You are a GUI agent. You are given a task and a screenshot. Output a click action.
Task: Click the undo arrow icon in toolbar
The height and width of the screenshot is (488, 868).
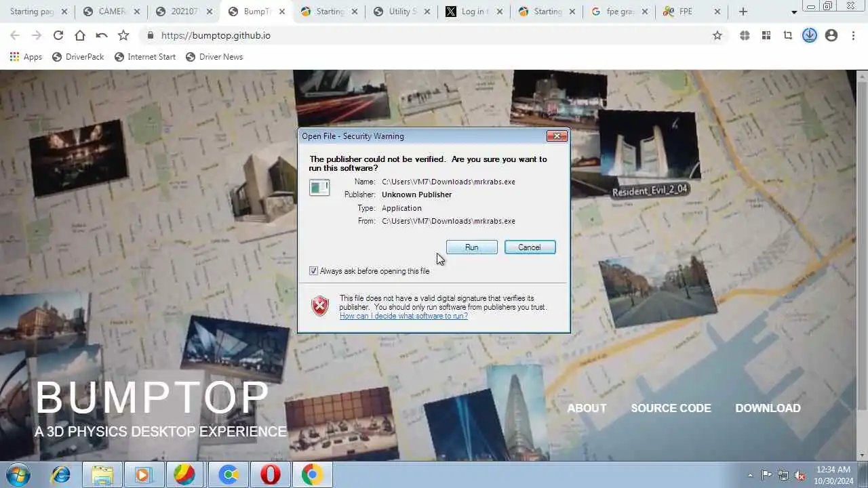[102, 35]
